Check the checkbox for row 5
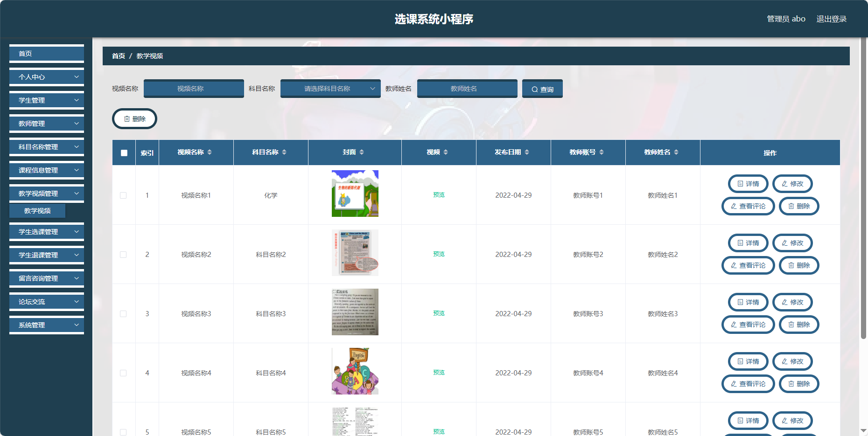The height and width of the screenshot is (436, 868). [x=123, y=432]
